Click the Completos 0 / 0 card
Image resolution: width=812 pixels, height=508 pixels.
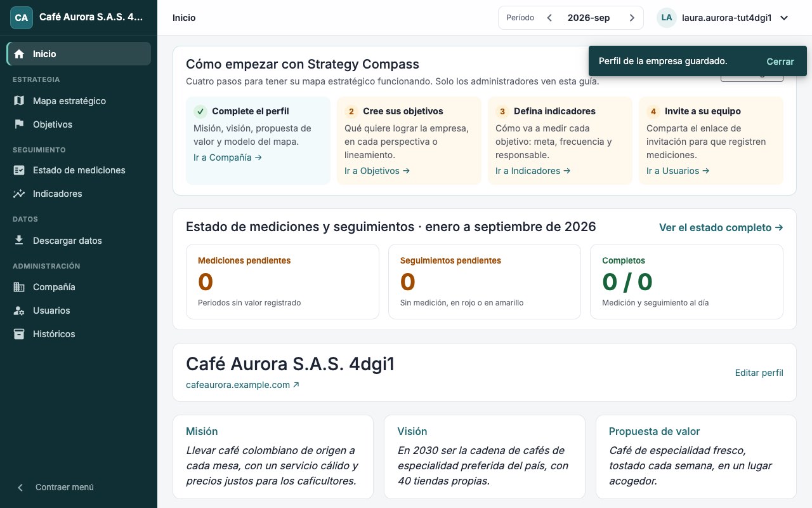click(x=686, y=281)
